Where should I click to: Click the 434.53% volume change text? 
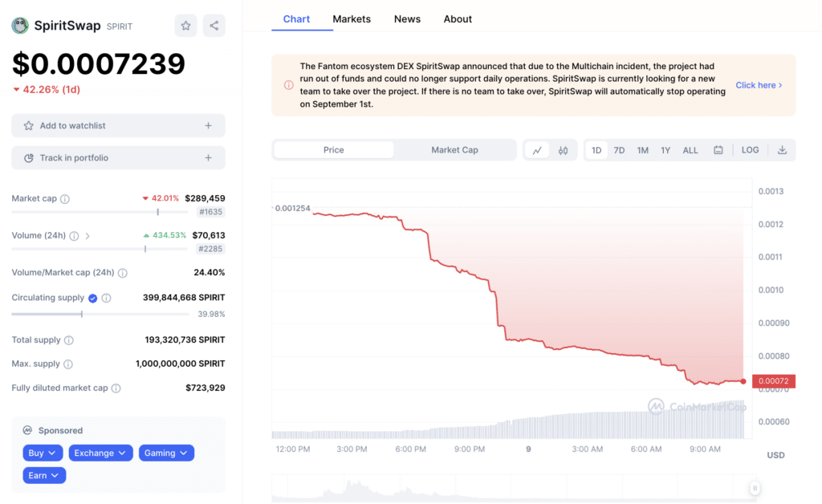point(169,235)
